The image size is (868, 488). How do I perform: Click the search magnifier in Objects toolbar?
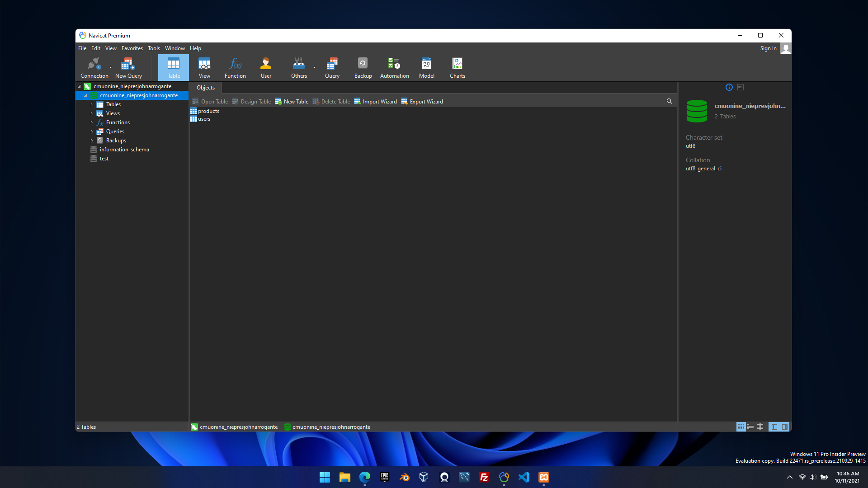(669, 101)
